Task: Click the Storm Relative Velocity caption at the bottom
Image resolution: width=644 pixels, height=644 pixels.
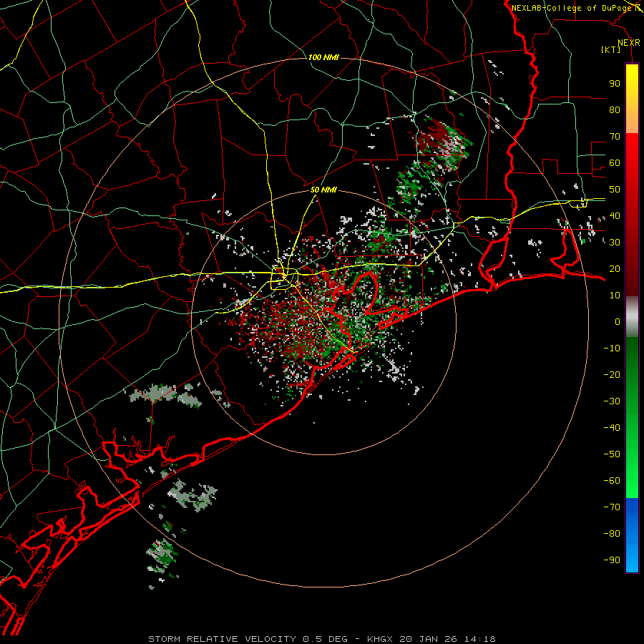Action: [x=322, y=639]
